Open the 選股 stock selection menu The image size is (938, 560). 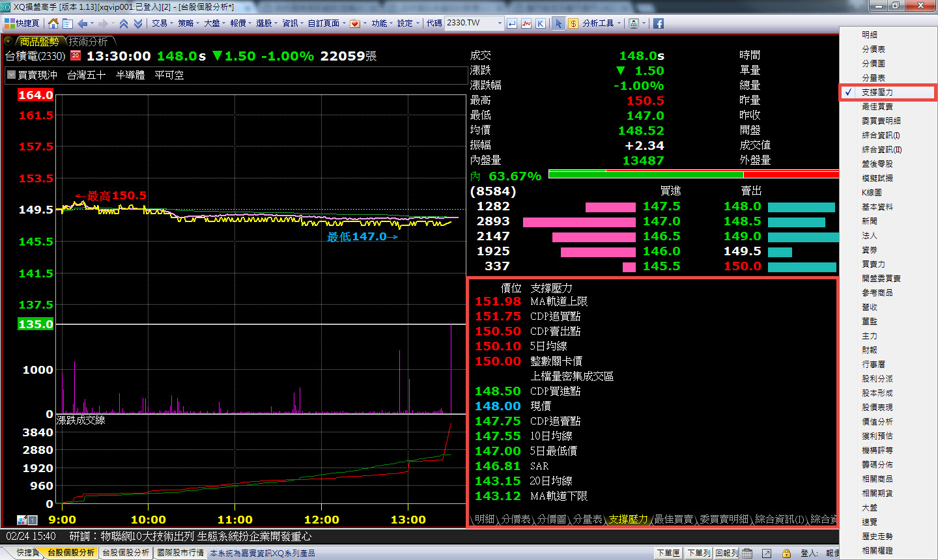coord(266,23)
